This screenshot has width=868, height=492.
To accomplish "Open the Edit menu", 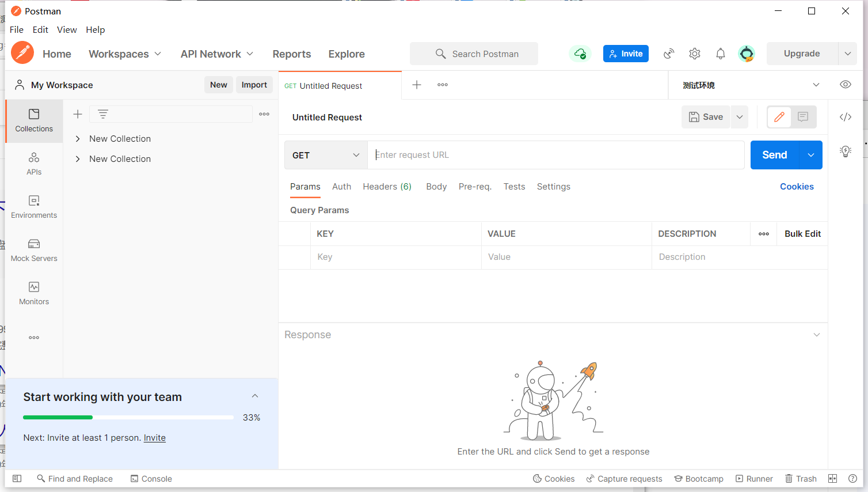I will tap(40, 30).
